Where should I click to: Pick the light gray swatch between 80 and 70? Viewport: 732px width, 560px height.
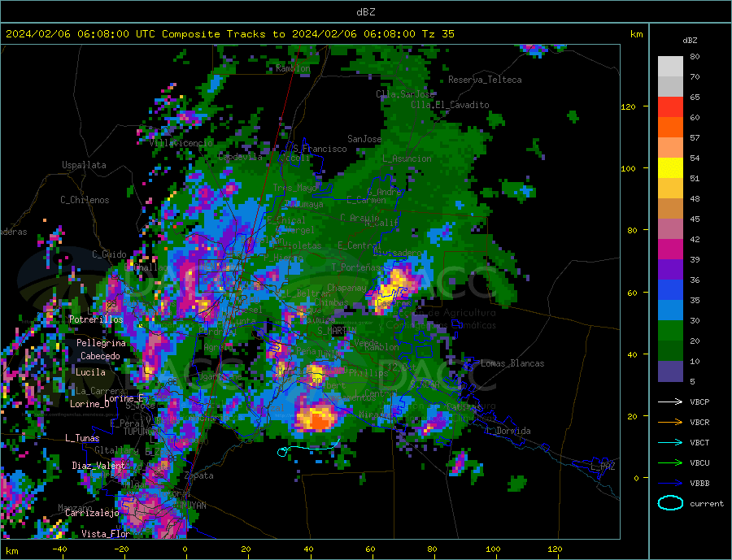[670, 67]
